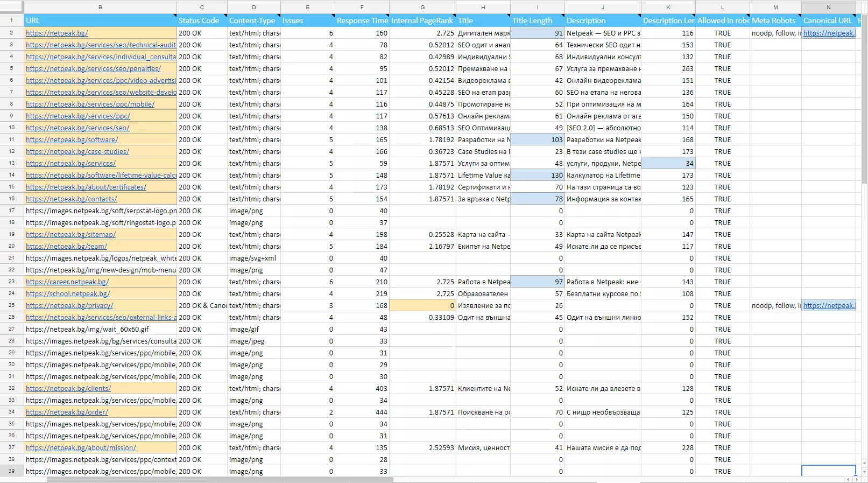Click the select-all corner box
Screen dimensions: 868x483
point(11,7)
